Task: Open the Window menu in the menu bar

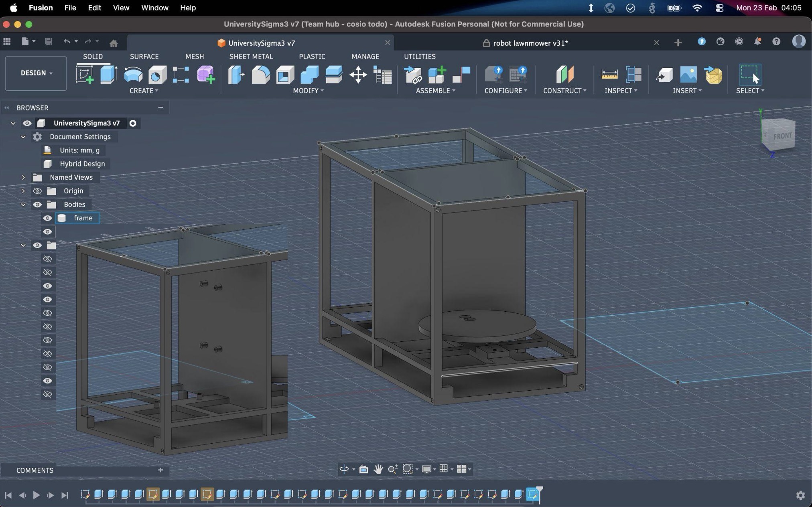Action: click(154, 8)
